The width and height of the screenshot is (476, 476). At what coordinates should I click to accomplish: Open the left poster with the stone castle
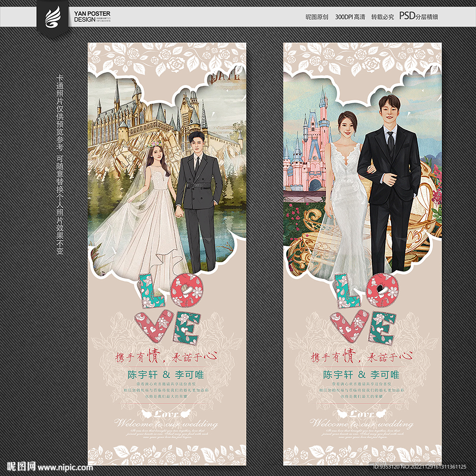coord(167,254)
